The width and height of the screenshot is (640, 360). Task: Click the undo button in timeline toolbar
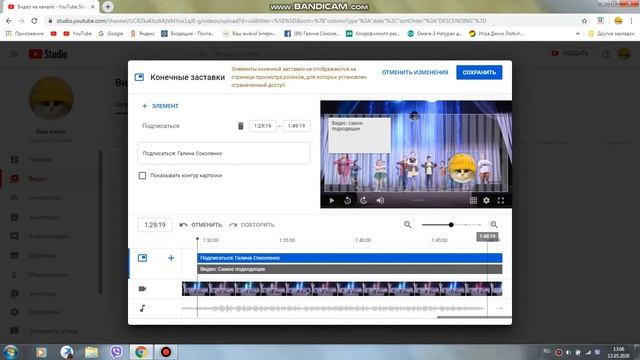pyautogui.click(x=201, y=225)
